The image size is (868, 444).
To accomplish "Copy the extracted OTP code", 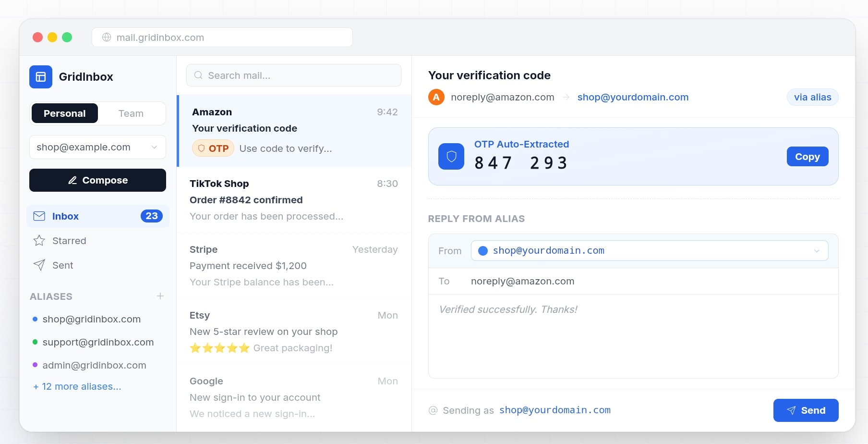I will click(x=808, y=157).
